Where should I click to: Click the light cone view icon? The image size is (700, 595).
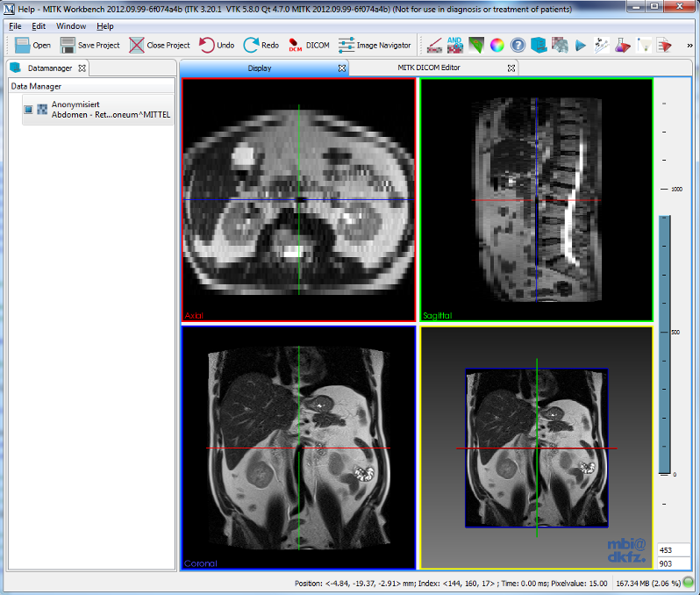[x=643, y=45]
